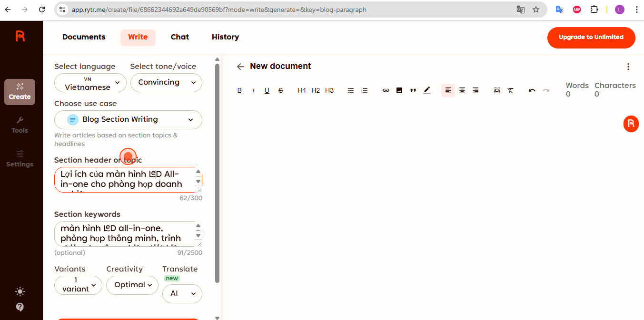Screen dimensions: 644x320
Task: Open the text highlight color tool
Action: [427, 90]
